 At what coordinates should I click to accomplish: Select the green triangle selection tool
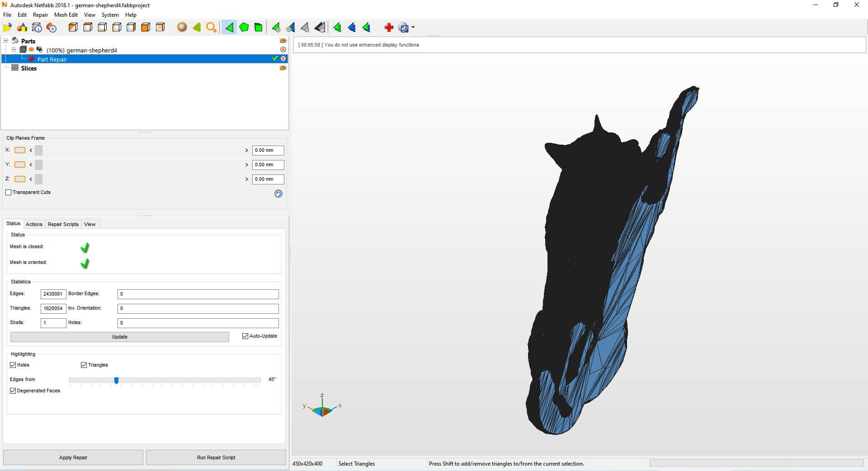pos(229,28)
